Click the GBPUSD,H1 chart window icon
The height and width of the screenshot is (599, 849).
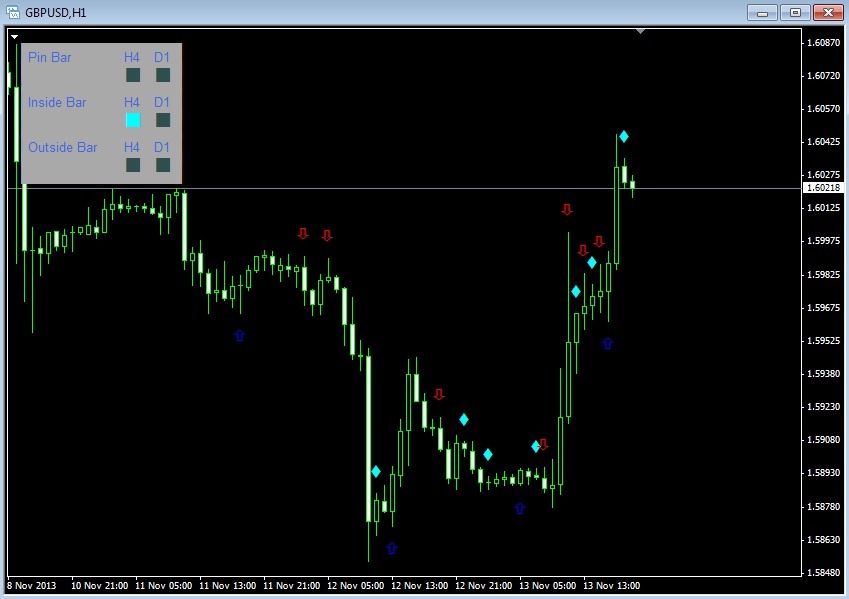(x=12, y=12)
